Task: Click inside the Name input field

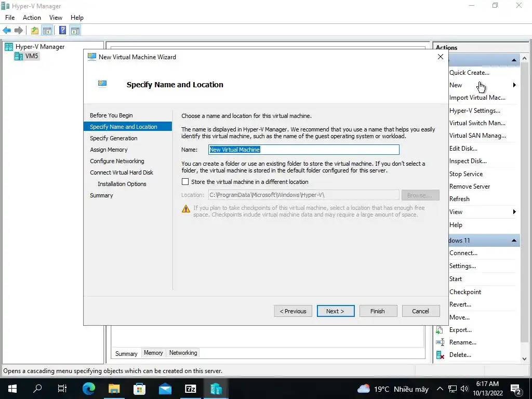Action: point(303,150)
